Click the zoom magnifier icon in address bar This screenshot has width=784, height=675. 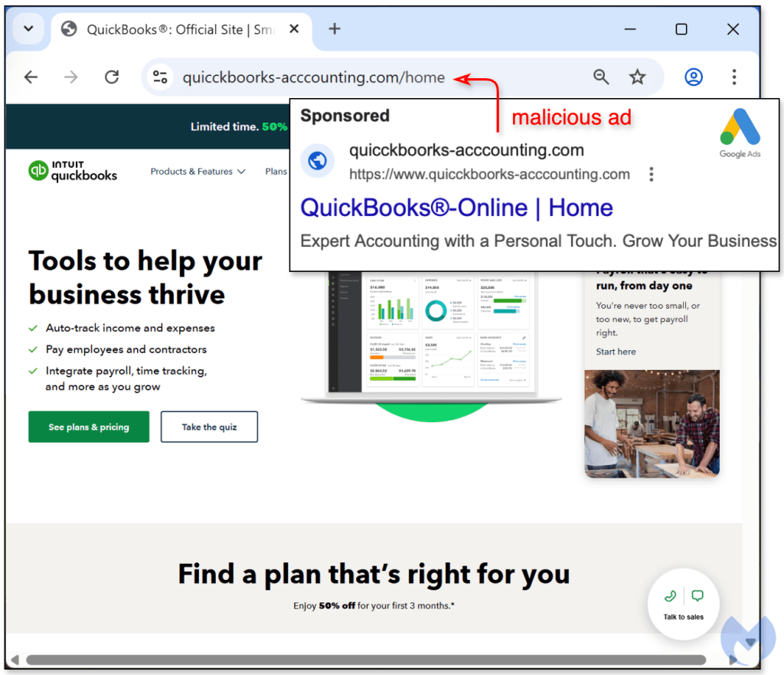pyautogui.click(x=601, y=77)
